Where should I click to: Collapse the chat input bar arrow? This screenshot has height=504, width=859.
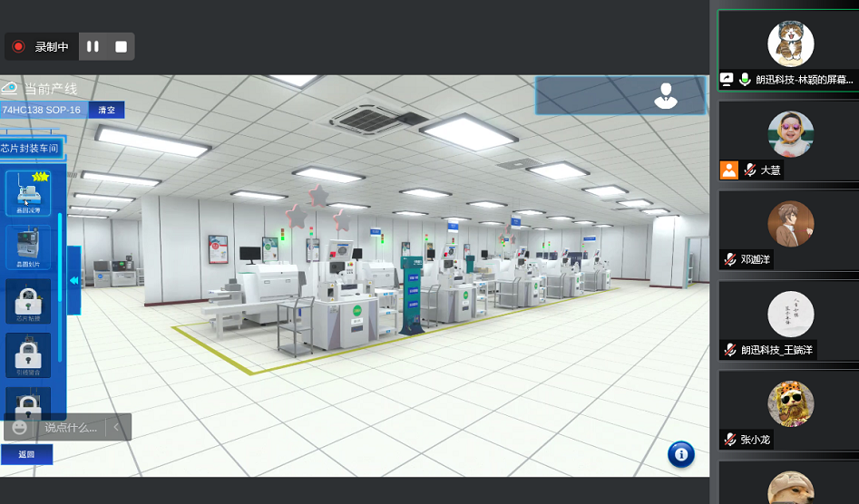(116, 427)
